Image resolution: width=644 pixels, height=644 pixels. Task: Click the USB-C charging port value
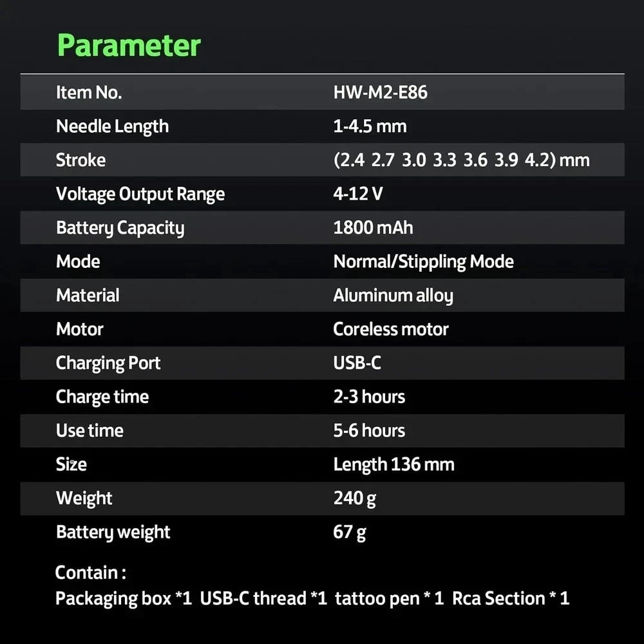[357, 363]
